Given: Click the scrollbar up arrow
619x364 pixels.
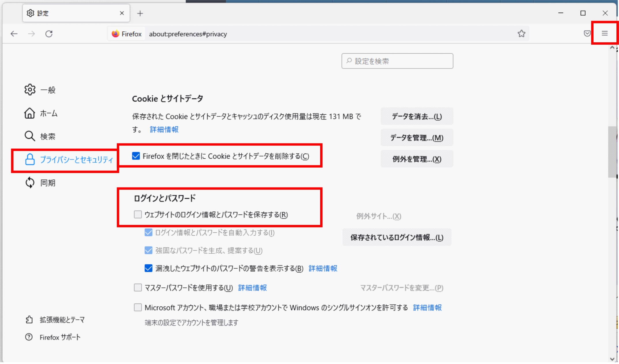Looking at the screenshot, I should tap(612, 48).
